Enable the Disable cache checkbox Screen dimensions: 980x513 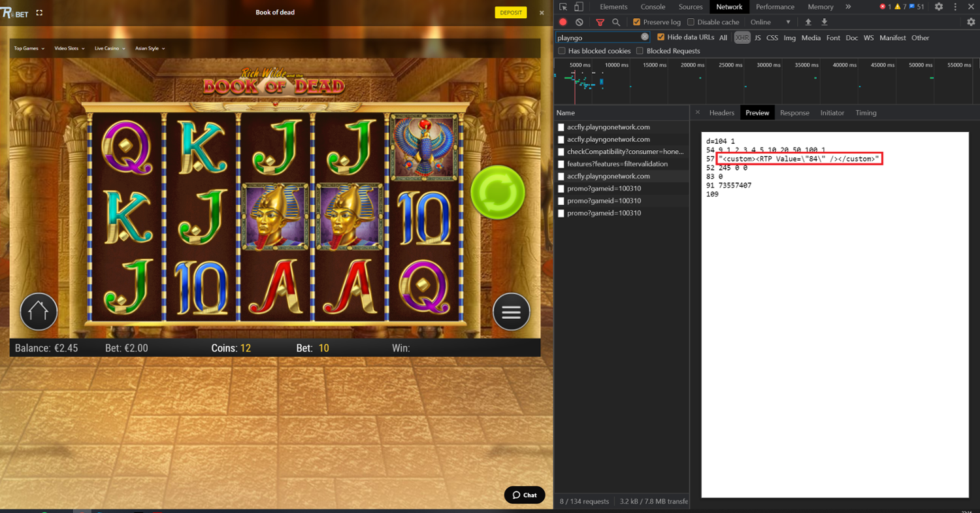click(x=691, y=22)
